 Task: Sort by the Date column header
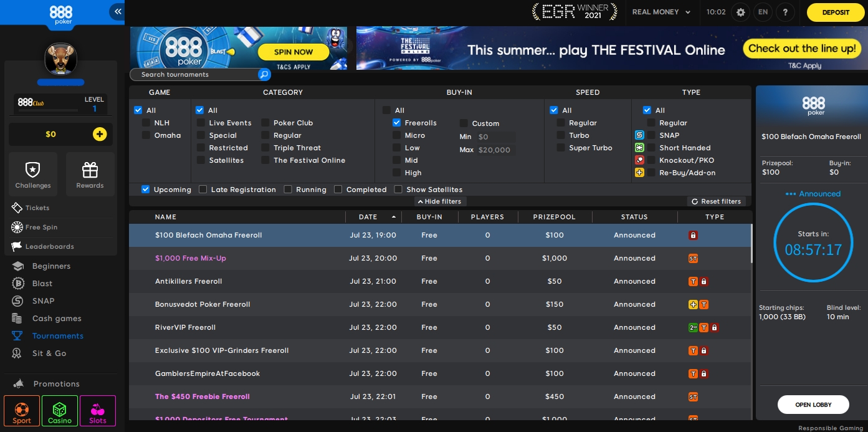tap(373, 217)
